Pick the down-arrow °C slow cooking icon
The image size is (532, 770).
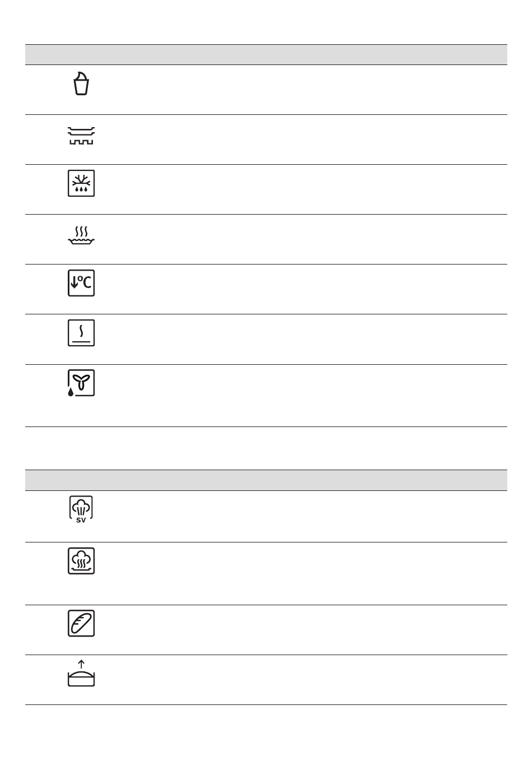pos(81,283)
